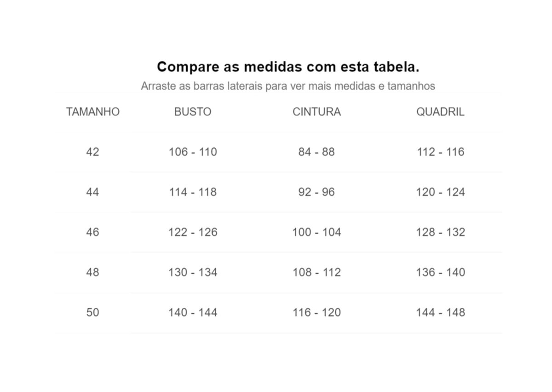Click the 'Arraste as barras laterais' subtitle
Viewport: 552px width, 392px height.
288,86
